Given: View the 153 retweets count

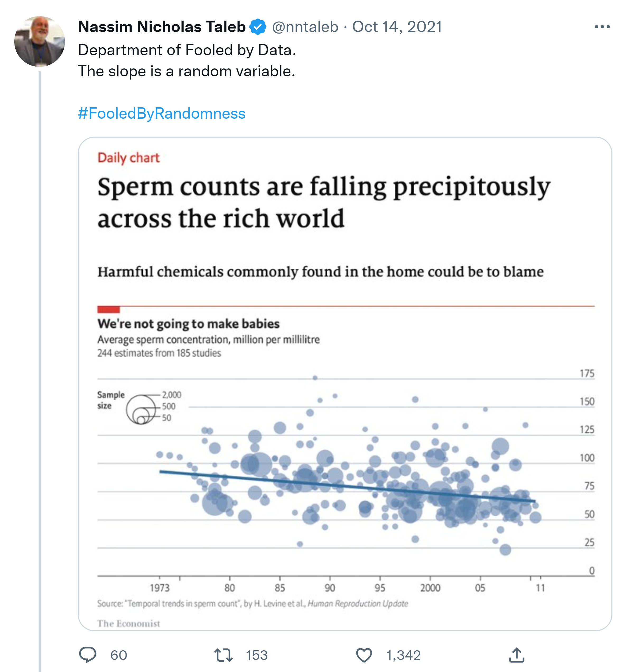Looking at the screenshot, I should click(x=257, y=655).
